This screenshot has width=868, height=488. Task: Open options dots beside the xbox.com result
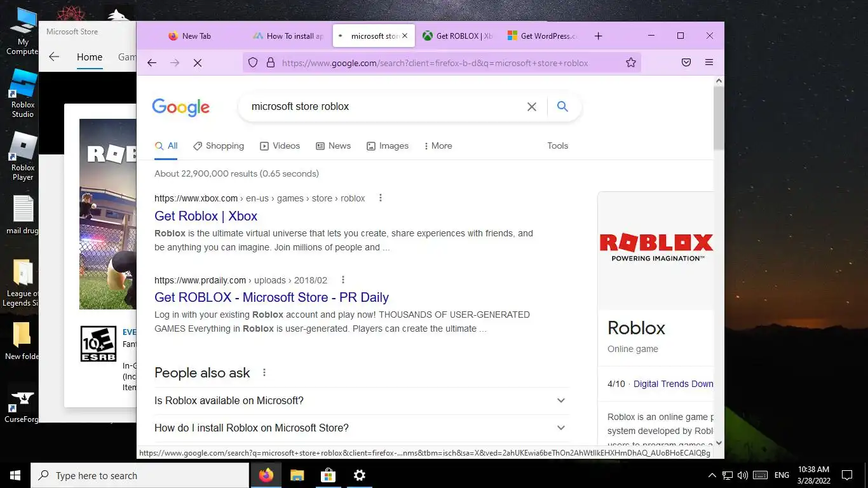click(381, 198)
